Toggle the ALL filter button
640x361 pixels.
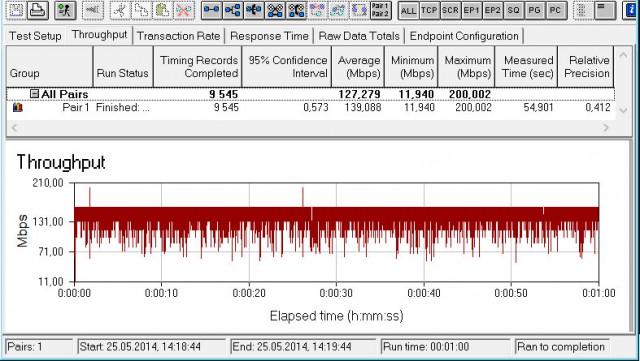408,11
